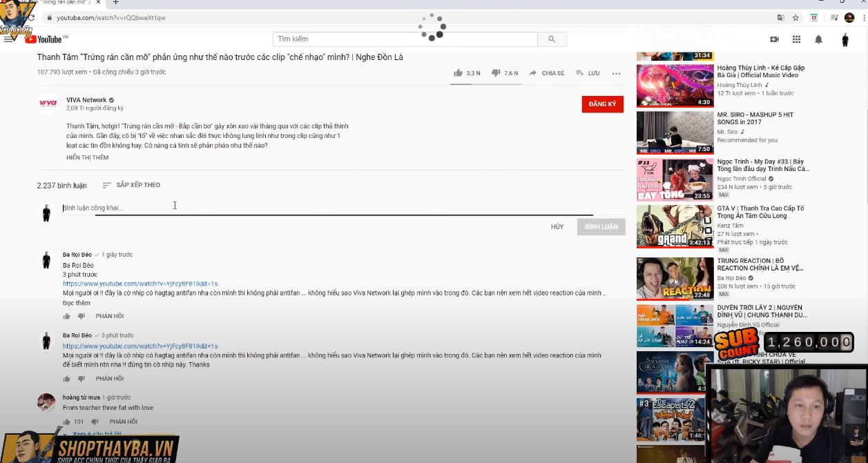Click the Chrome profile avatar
Viewport: 868px width, 463px height.
click(x=849, y=17)
